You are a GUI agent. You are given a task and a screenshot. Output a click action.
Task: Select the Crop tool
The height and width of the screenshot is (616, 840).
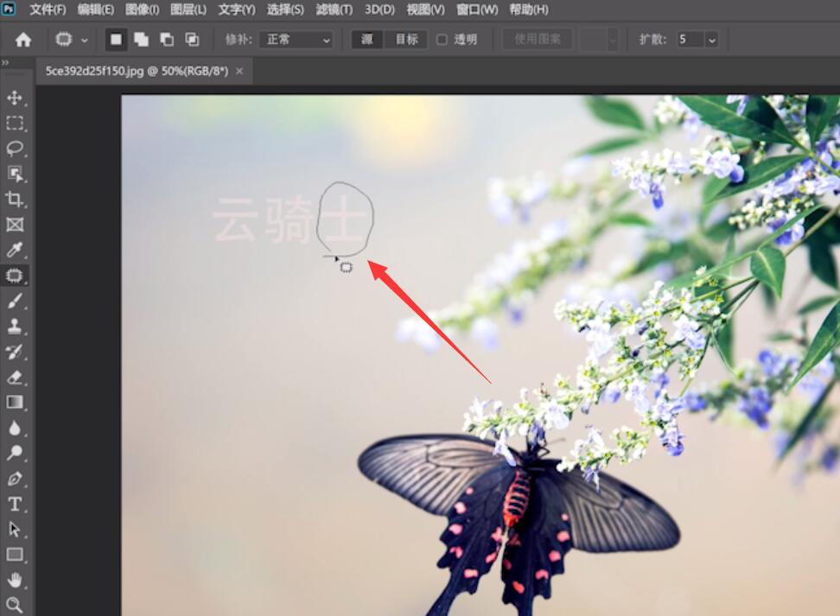tap(15, 200)
